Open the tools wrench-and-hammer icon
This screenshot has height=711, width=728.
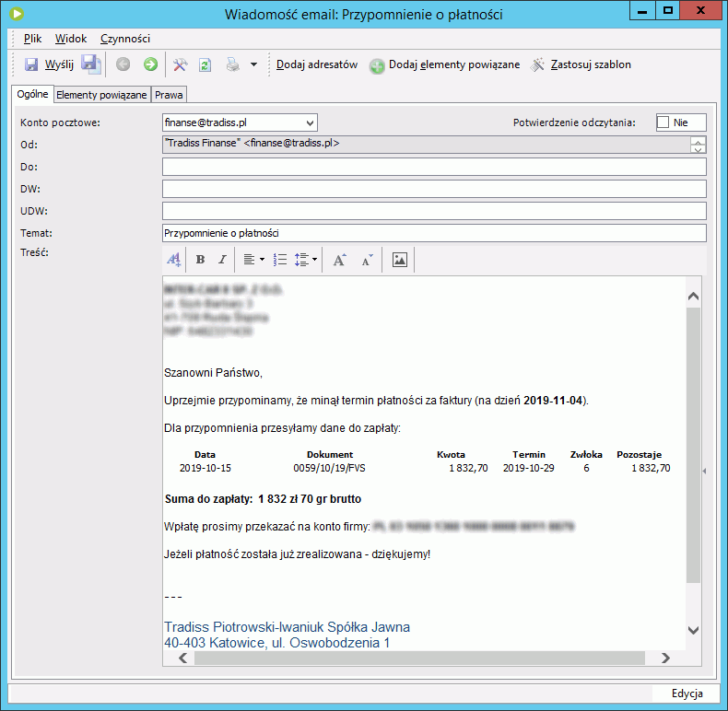pos(180,64)
